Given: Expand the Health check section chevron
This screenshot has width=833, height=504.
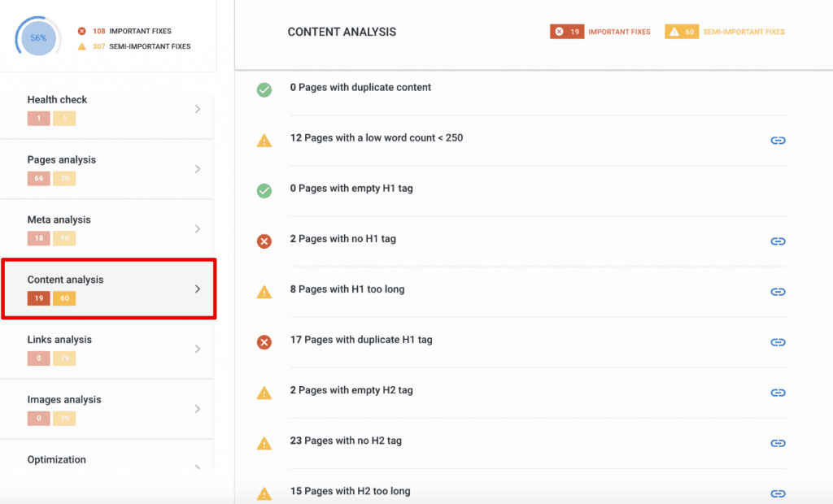Looking at the screenshot, I should coord(198,109).
